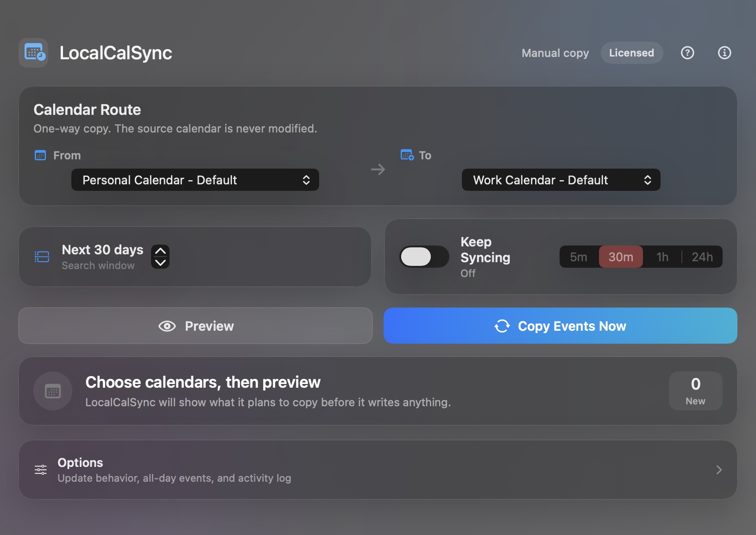Viewport: 756px width, 535px height.
Task: Click the sync arrows icon on Copy Events Now
Action: click(x=502, y=326)
